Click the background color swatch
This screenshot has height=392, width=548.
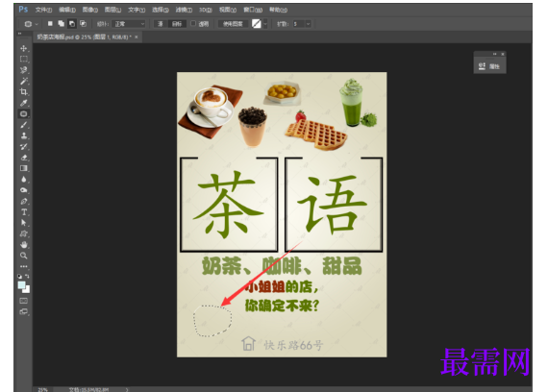(27, 290)
